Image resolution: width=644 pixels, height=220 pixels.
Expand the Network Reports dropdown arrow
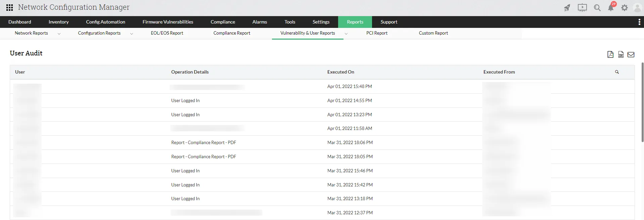59,34
